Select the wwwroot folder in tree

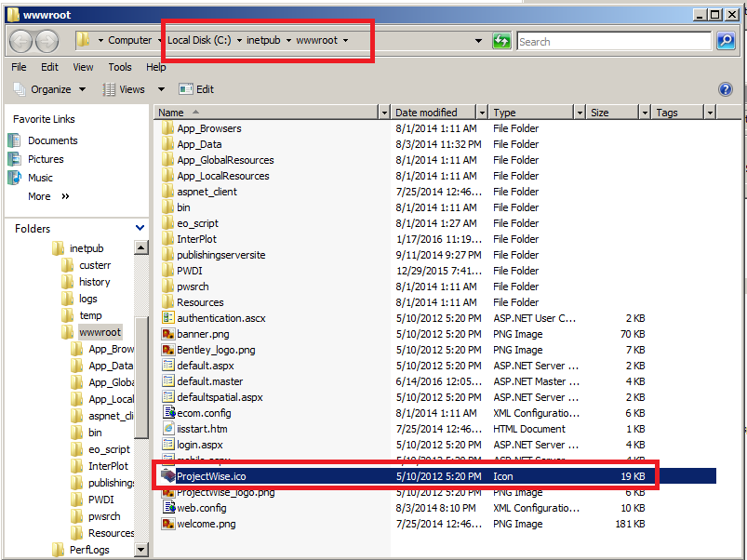pos(100,332)
